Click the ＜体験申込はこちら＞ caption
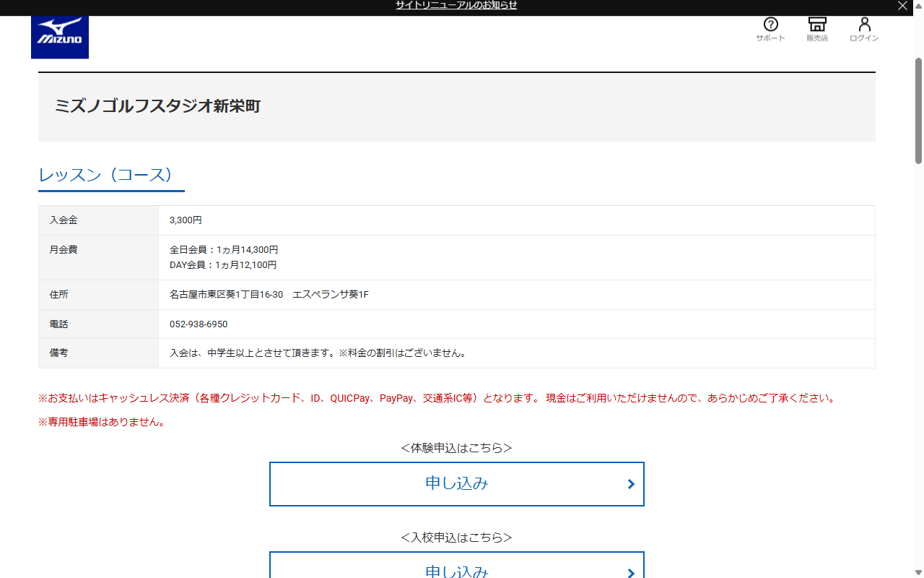The image size is (924, 578). [456, 448]
